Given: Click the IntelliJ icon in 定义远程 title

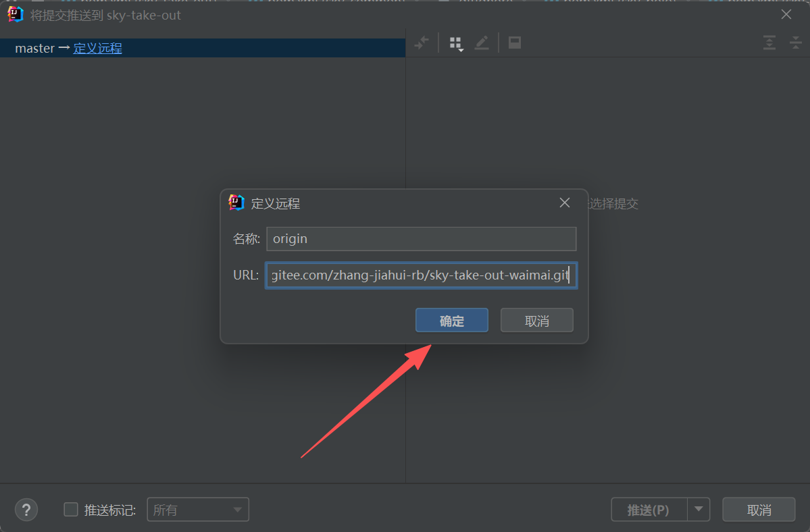Looking at the screenshot, I should click(x=236, y=203).
